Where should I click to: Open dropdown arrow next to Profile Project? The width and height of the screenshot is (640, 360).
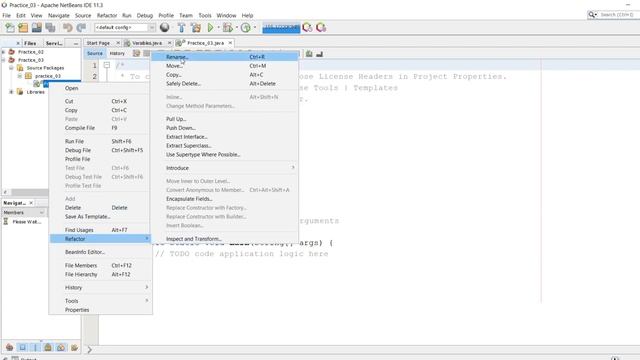point(255,28)
